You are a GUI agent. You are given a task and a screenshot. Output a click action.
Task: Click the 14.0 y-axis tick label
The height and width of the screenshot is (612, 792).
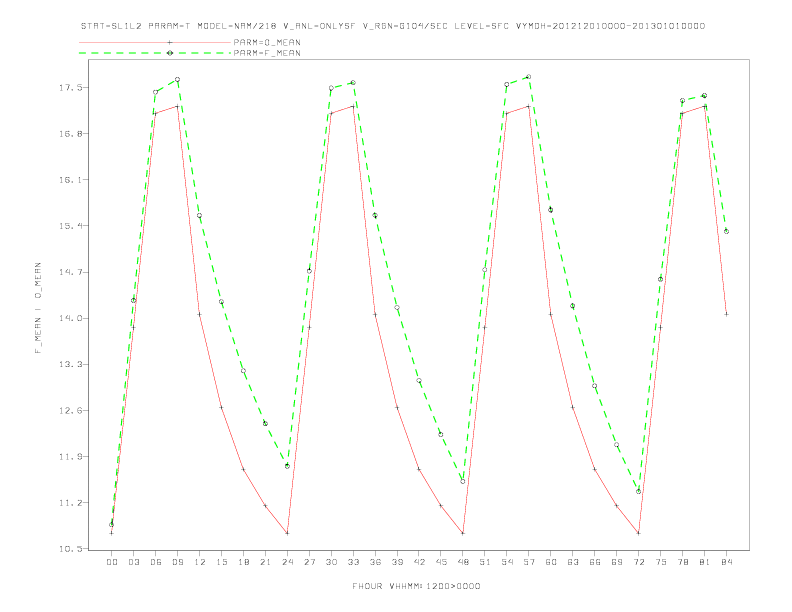coord(70,318)
